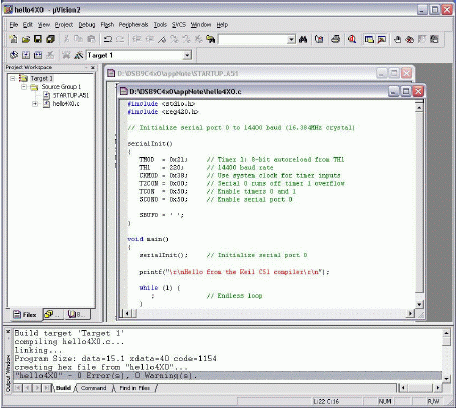Toggle Project Window toolbar button
The height and width of the screenshot is (408, 456).
(369, 39)
